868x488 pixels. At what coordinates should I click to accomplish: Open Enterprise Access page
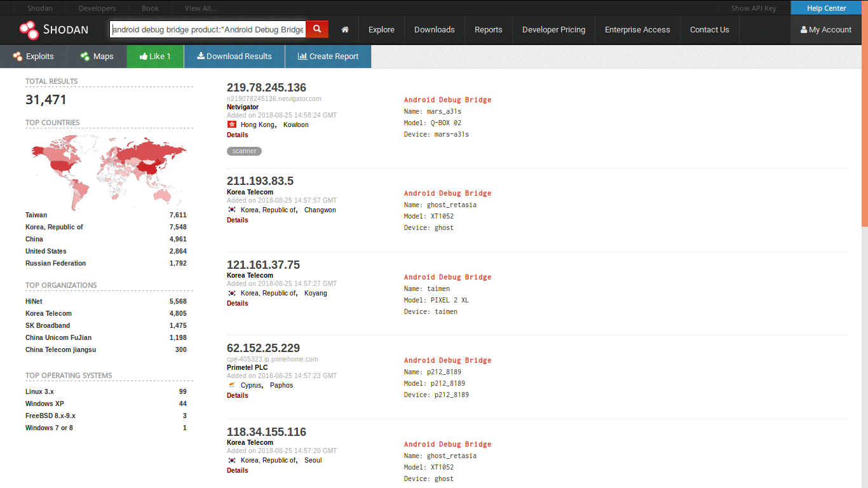pyautogui.click(x=637, y=30)
